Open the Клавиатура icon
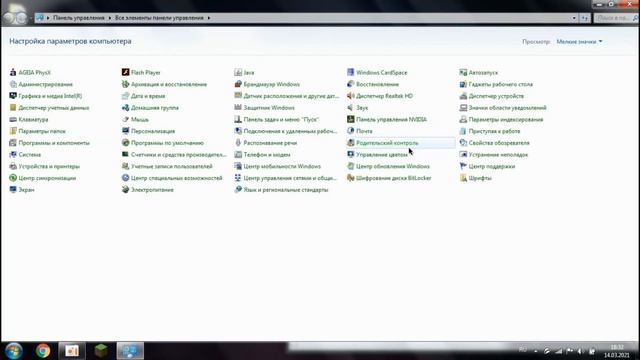The image size is (640, 360). click(x=13, y=120)
